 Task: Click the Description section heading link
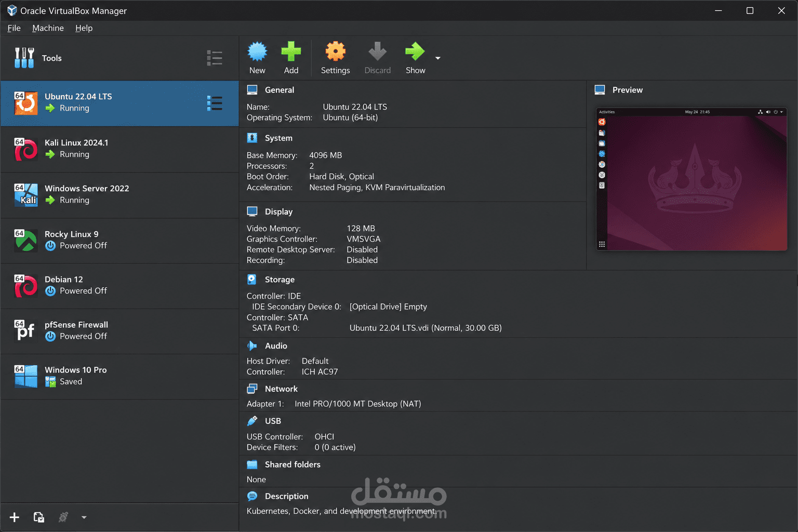pyautogui.click(x=286, y=496)
